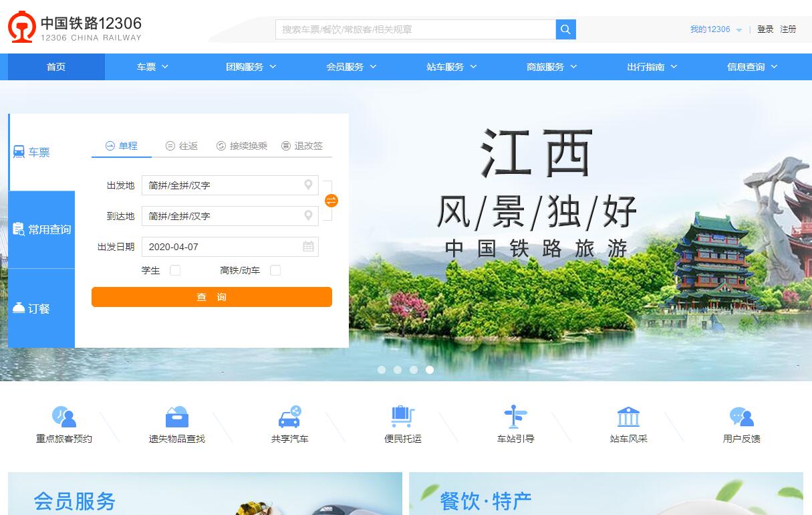Swap departure and arrival stations
Image resolution: width=812 pixels, height=515 pixels.
pos(331,201)
